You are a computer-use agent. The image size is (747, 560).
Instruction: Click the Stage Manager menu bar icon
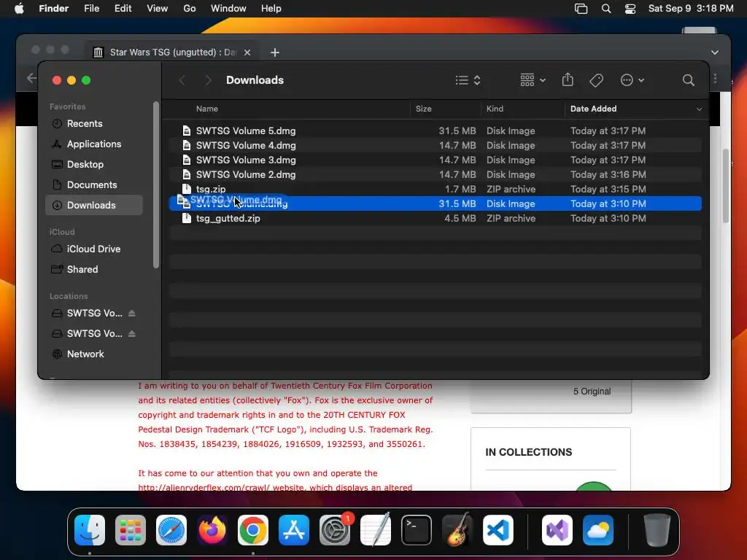point(581,9)
